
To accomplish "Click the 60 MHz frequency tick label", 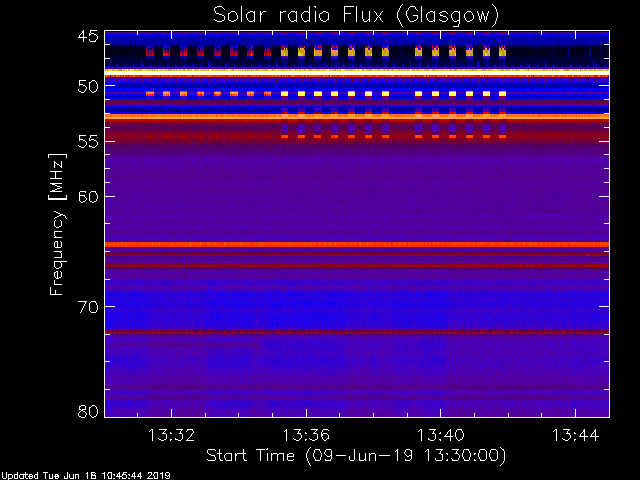I will coord(88,196).
